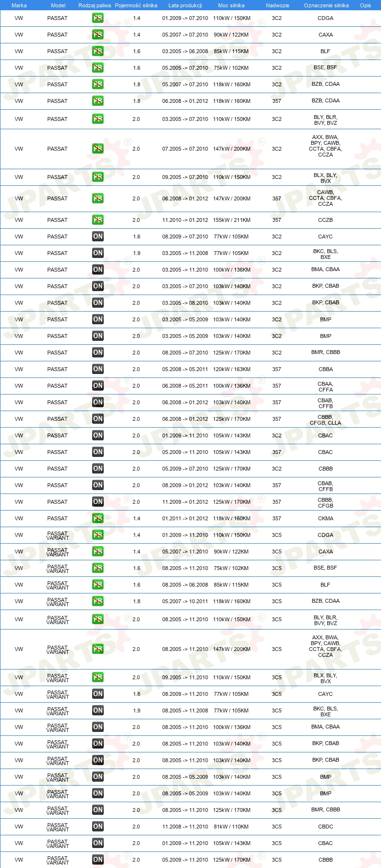Click the diesel ON icon in the CBBA row

click(98, 369)
